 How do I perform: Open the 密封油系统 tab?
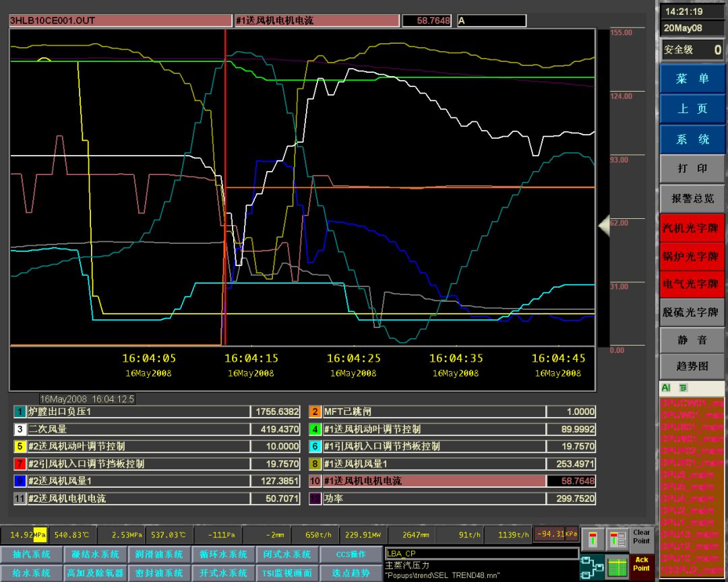(x=159, y=573)
